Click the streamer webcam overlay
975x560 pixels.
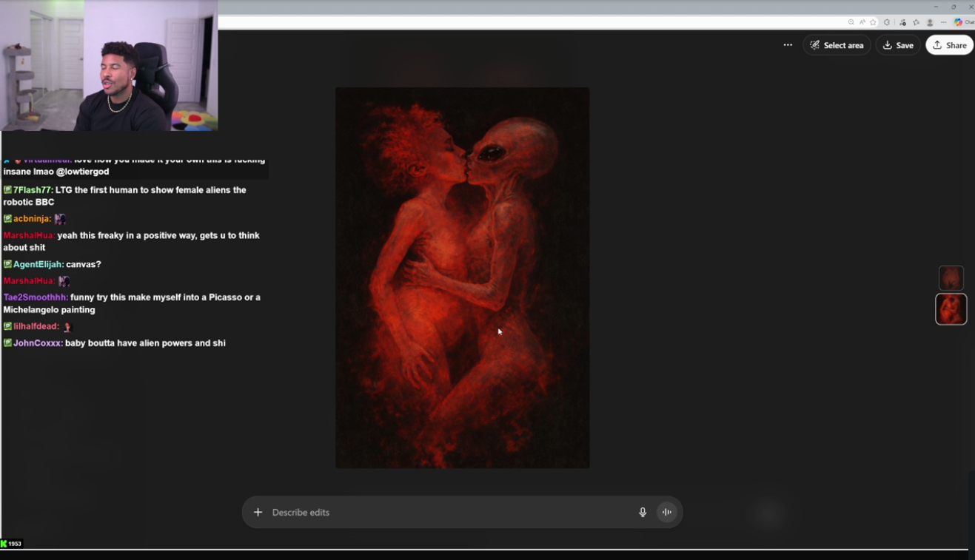(109, 65)
